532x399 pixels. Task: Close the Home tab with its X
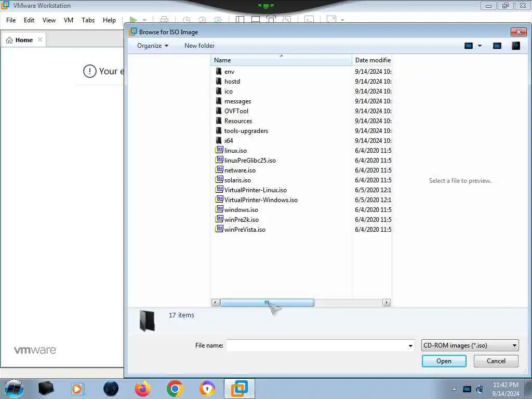(x=40, y=39)
